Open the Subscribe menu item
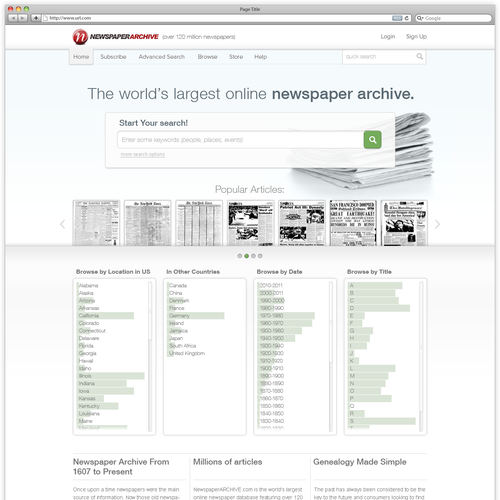 click(113, 57)
